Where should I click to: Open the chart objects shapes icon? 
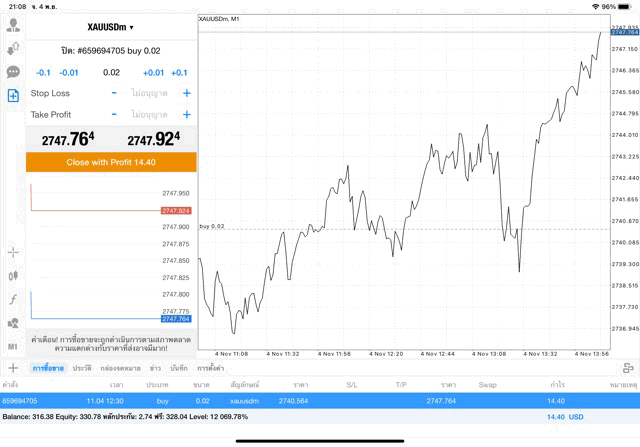point(13,323)
